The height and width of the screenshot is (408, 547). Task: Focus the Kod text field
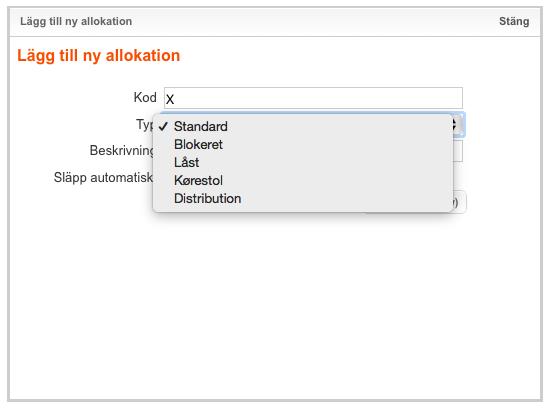point(313,98)
